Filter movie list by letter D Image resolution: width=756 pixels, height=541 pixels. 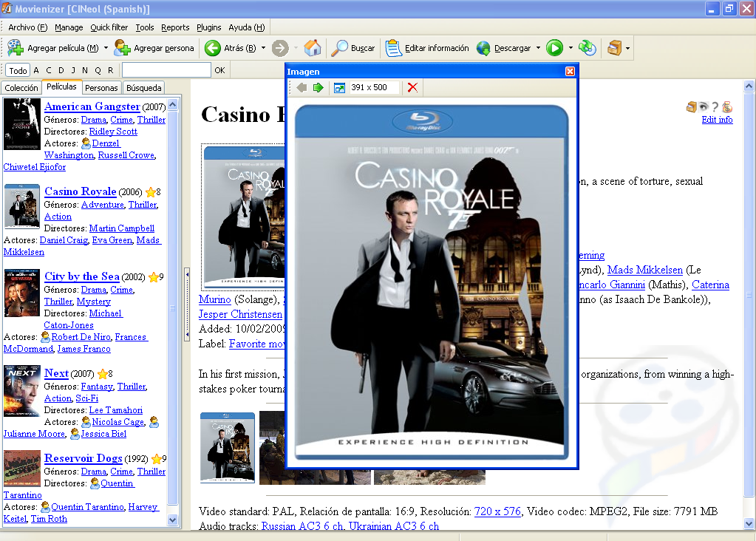coord(61,70)
